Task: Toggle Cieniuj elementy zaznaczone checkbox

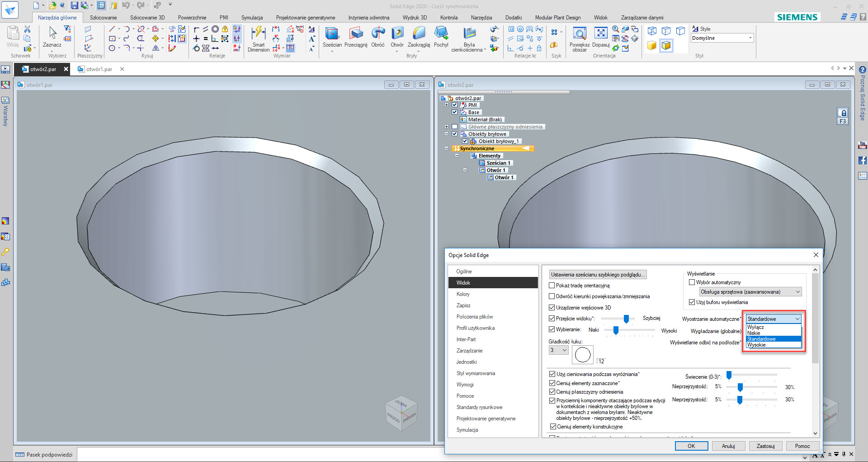Action: click(x=552, y=383)
